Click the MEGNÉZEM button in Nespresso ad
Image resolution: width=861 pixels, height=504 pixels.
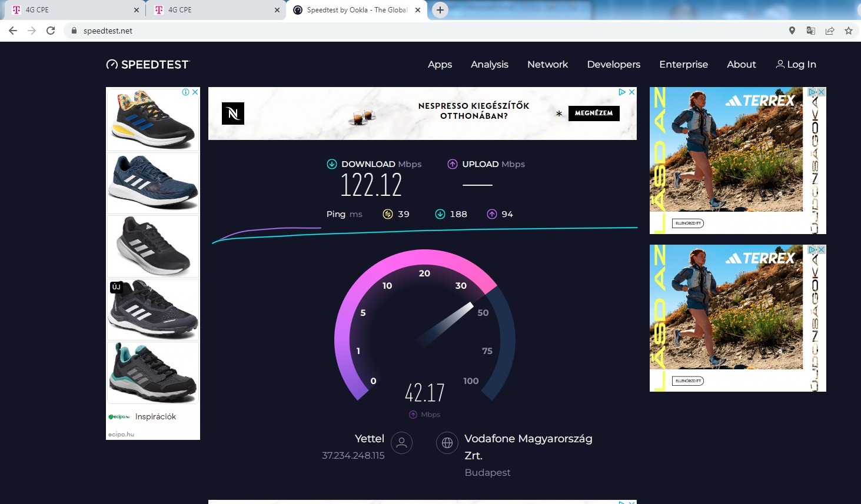[x=594, y=113]
